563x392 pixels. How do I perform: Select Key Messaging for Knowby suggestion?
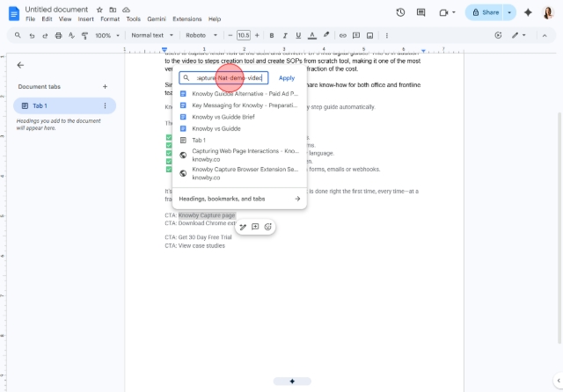[x=239, y=105]
